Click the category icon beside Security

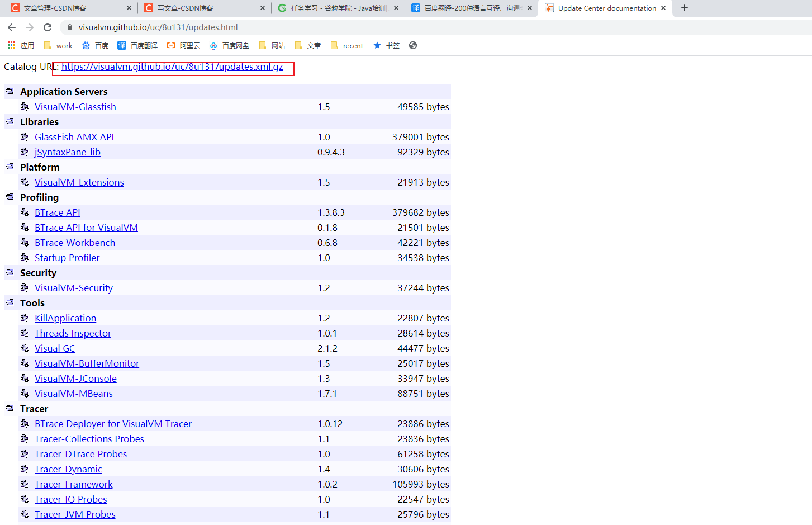[x=10, y=272]
